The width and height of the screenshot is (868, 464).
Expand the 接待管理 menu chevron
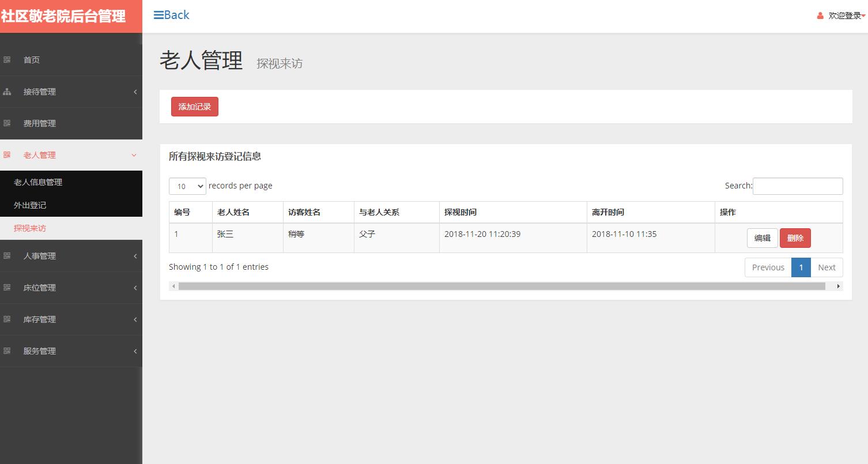tap(135, 91)
